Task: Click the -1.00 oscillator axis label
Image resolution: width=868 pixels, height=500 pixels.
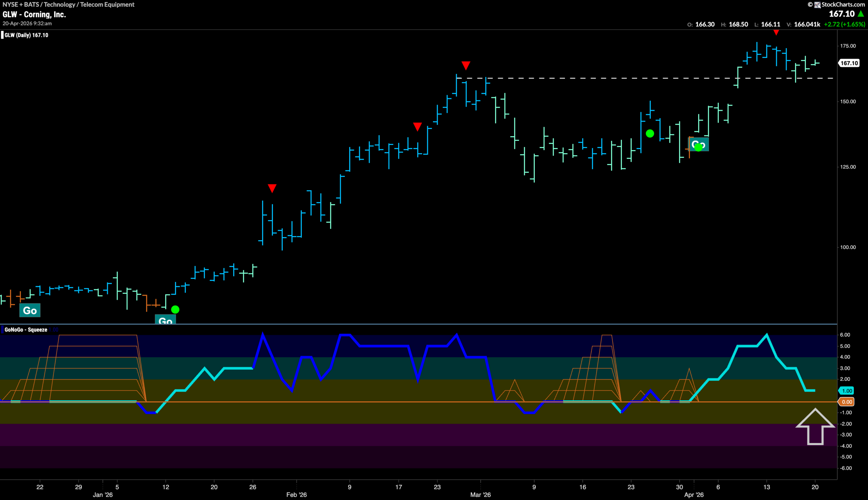Action: (x=846, y=413)
